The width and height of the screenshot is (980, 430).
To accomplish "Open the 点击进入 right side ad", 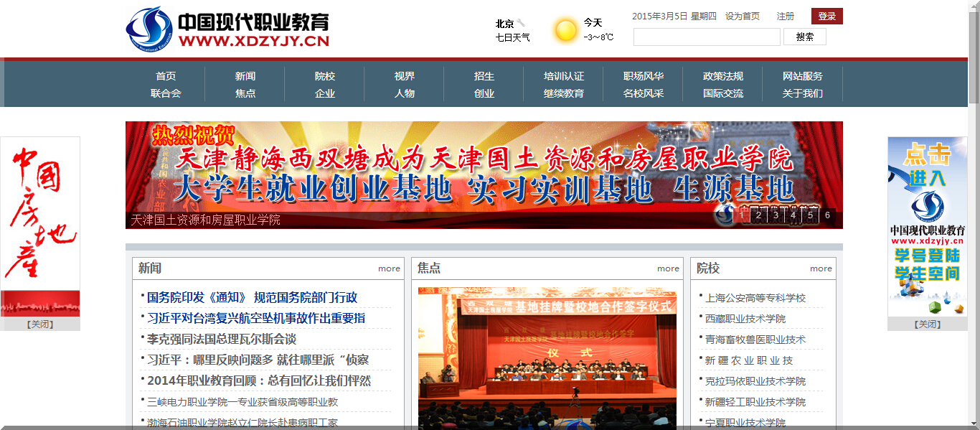I will [927, 226].
